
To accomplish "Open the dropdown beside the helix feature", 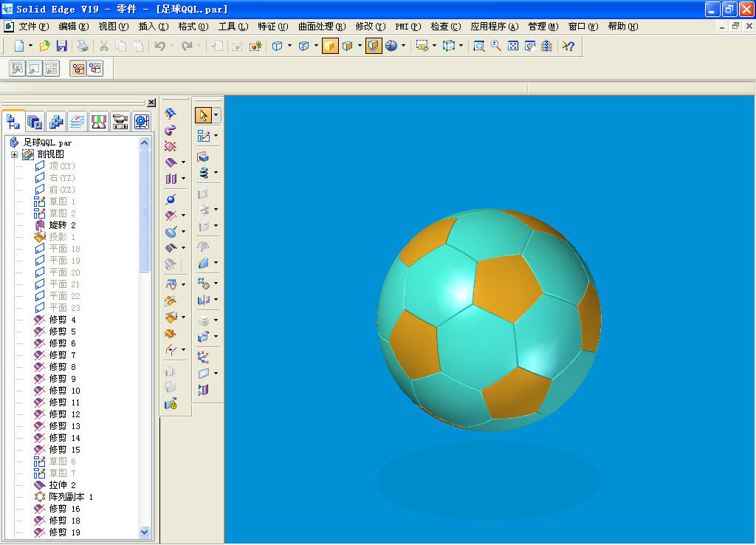I will [216, 172].
